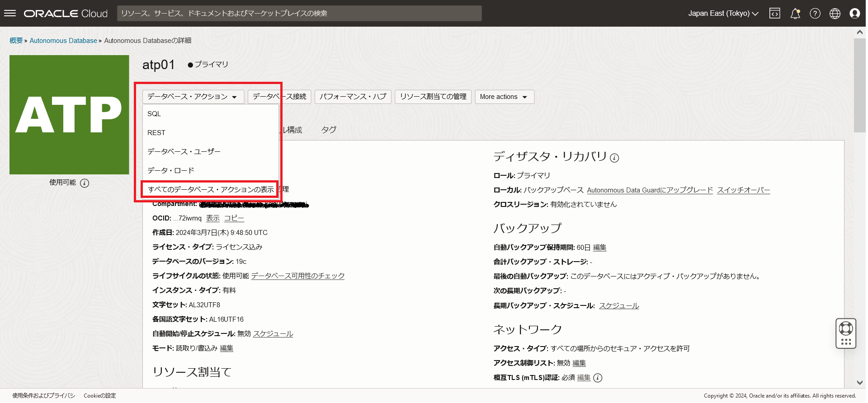Screen dimensions: 868x403
Task: Click the info icon next to 使用可能
Action: coord(85,183)
